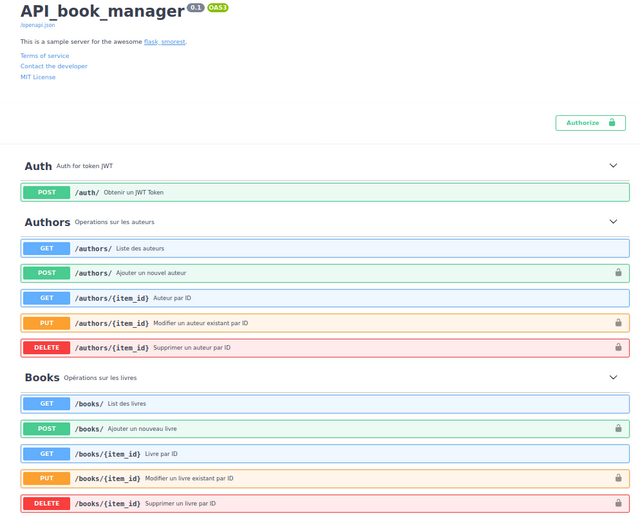Click lock icon on DELETE /authors/{item_id} row
This screenshot has width=640, height=521.
pyautogui.click(x=618, y=347)
